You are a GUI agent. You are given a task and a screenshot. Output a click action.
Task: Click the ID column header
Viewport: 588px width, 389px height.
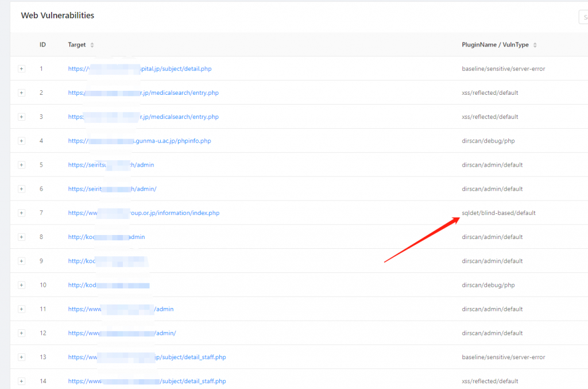click(42, 45)
